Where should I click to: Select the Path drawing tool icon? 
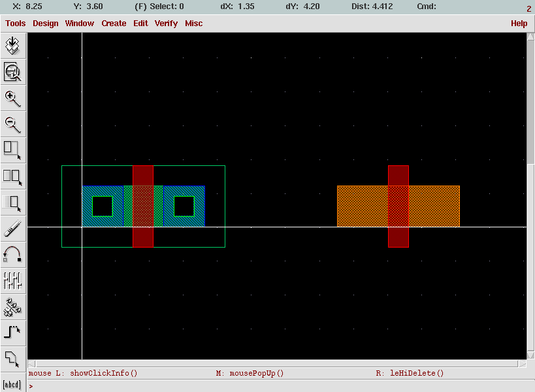[x=13, y=333]
